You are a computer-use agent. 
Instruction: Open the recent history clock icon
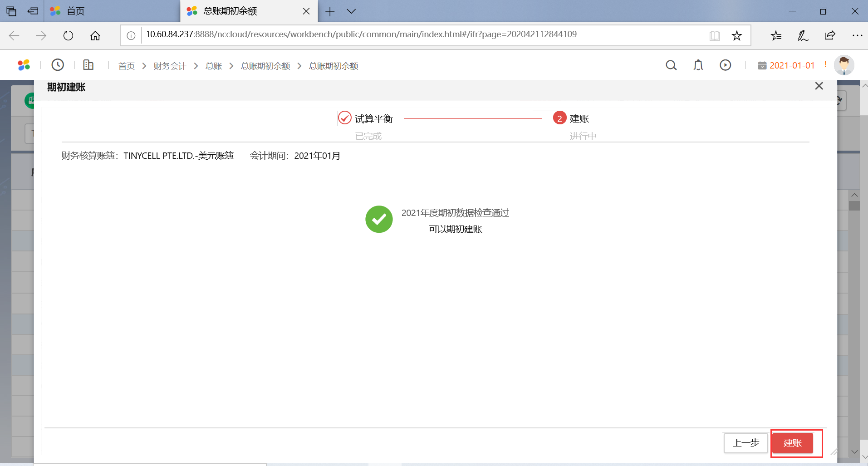pos(58,65)
